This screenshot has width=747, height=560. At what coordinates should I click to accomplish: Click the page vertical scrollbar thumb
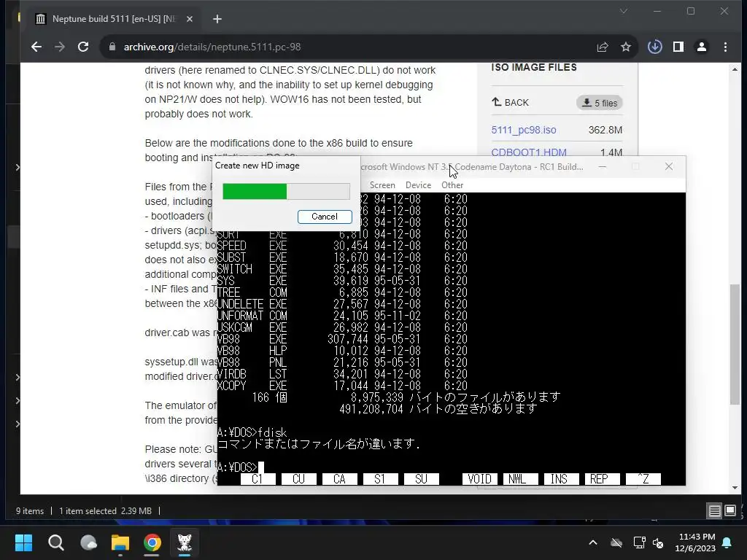tap(735, 344)
